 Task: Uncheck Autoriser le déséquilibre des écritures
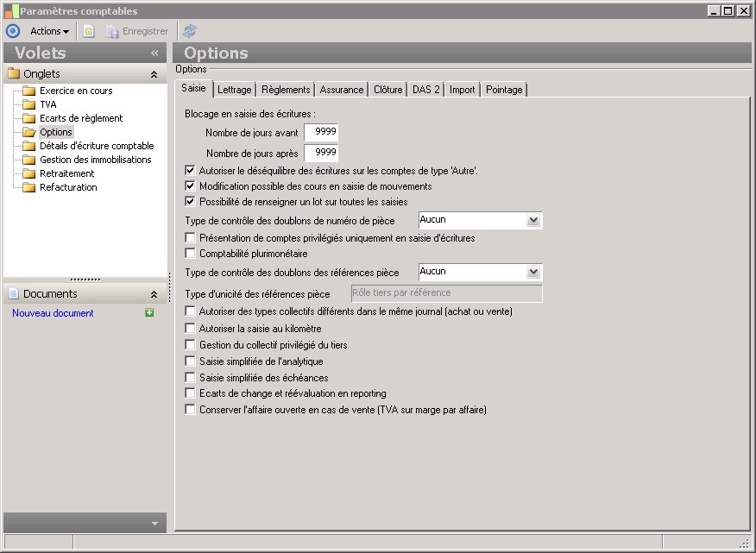tap(191, 170)
